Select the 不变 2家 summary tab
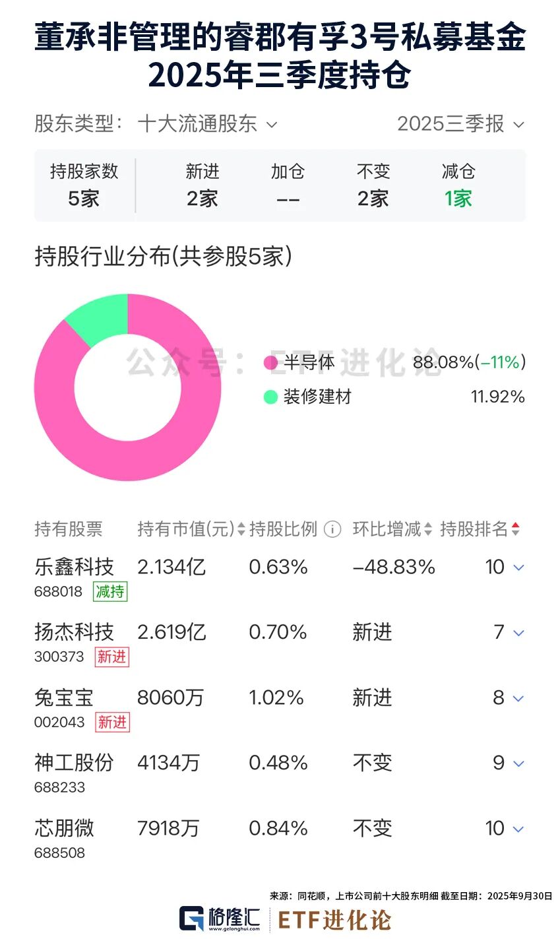560x939 pixels. click(x=373, y=185)
